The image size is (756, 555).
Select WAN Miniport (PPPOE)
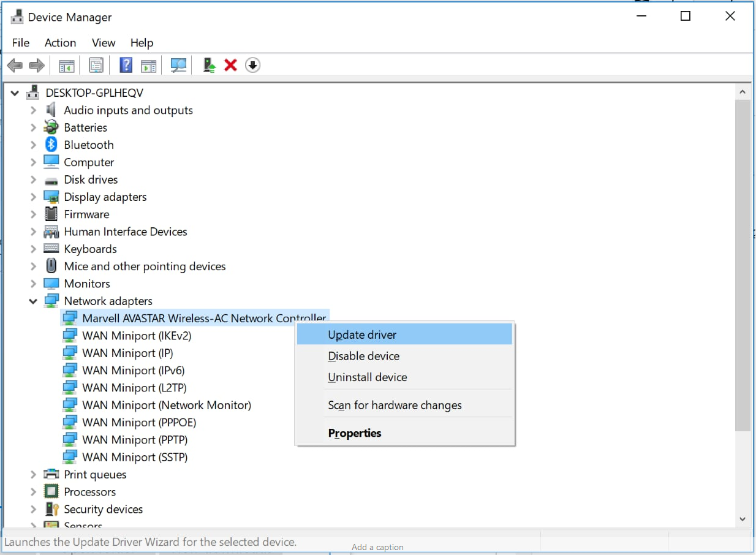[x=139, y=422]
